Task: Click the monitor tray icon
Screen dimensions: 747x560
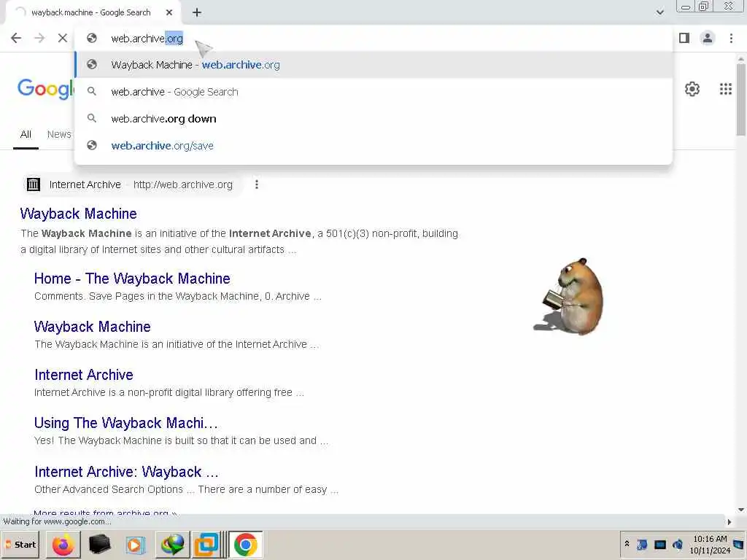Action: click(659, 545)
